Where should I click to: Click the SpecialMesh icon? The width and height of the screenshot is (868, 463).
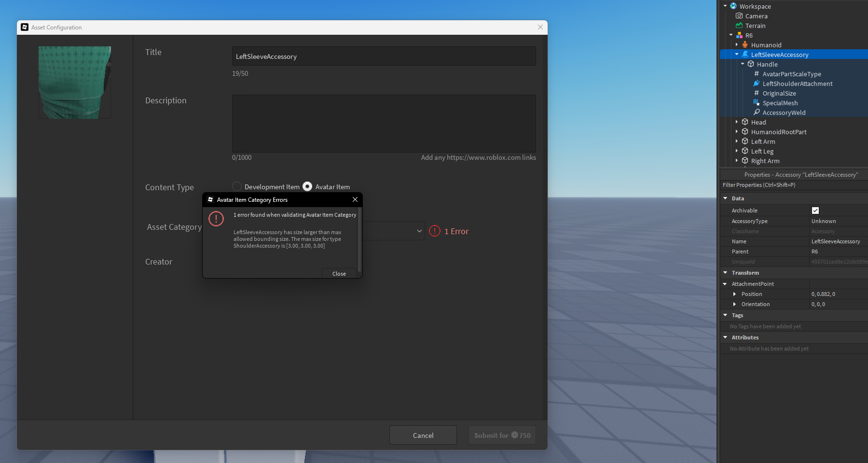click(757, 103)
